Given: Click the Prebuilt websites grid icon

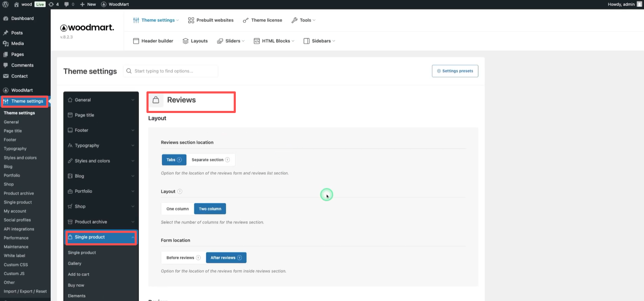Looking at the screenshot, I should (191, 20).
